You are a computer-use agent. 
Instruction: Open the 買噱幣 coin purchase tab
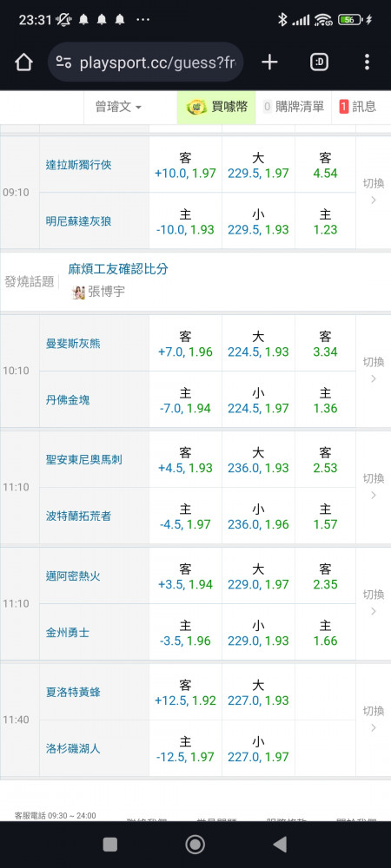[x=216, y=107]
